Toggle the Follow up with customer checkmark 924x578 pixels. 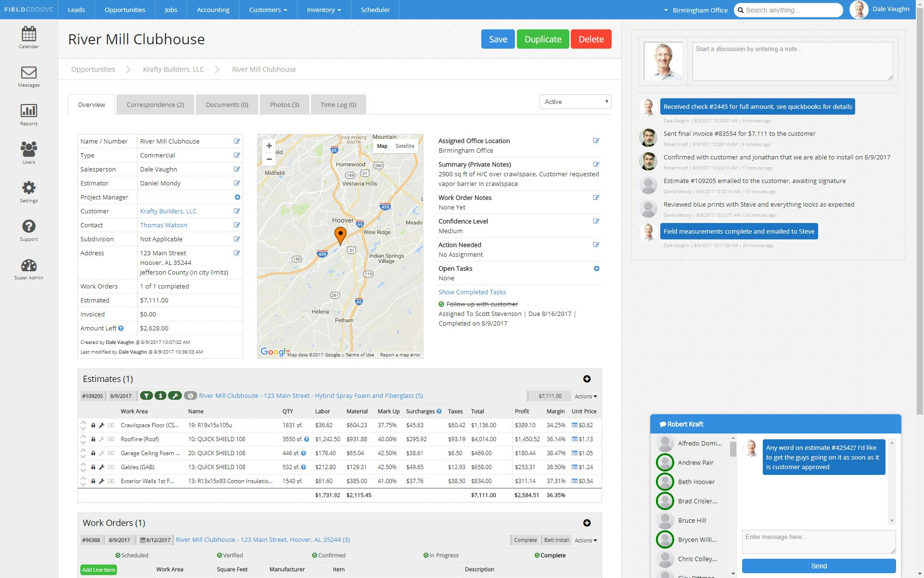441,304
